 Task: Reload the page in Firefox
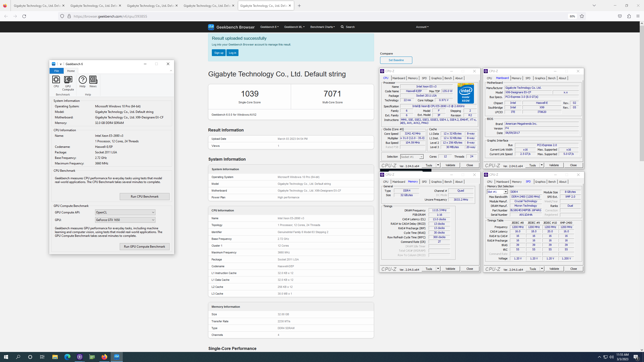pyautogui.click(x=24, y=16)
